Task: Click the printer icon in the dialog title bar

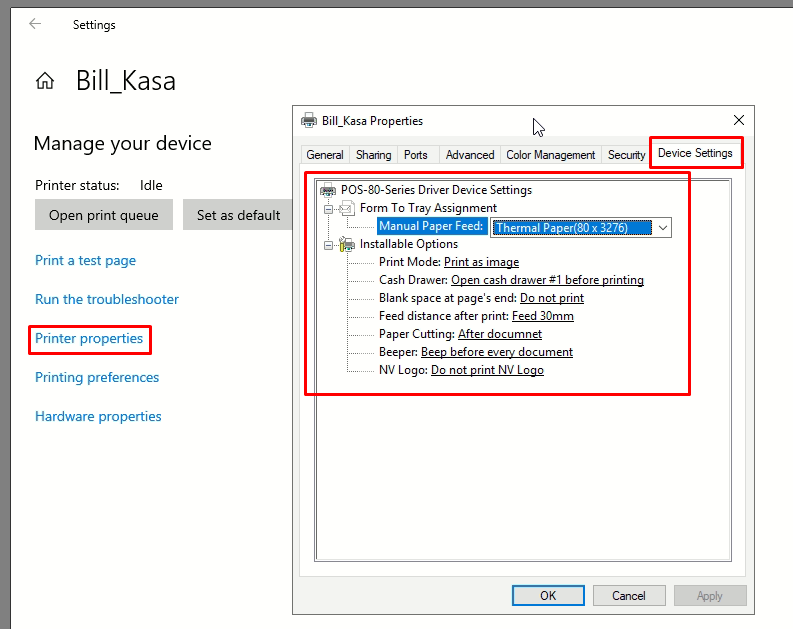Action: [x=309, y=121]
